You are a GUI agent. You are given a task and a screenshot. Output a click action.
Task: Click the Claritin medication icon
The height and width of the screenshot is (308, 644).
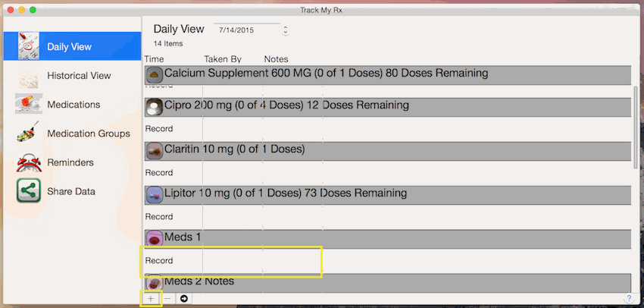(155, 151)
